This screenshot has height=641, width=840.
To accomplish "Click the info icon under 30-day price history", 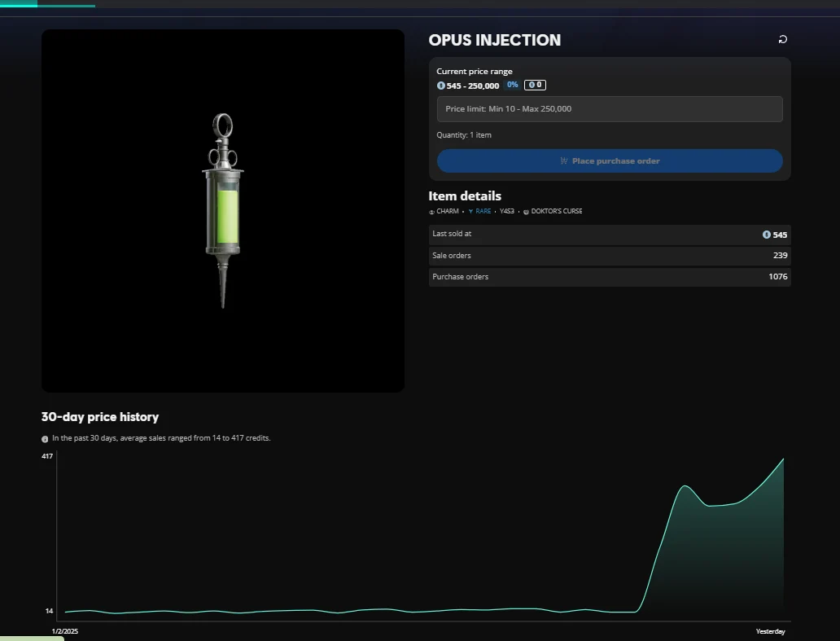I will (45, 439).
